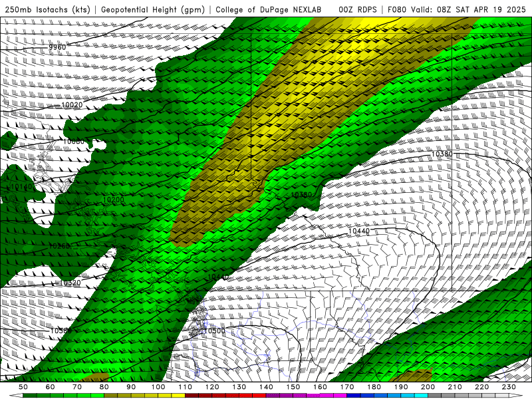Click the 200 legend value

428,387
